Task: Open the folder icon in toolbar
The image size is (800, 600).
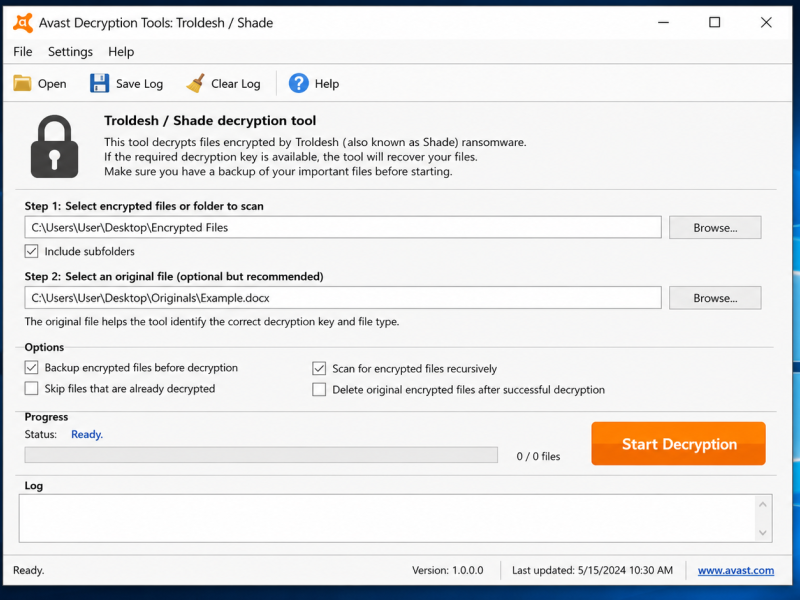Action: pyautogui.click(x=22, y=83)
